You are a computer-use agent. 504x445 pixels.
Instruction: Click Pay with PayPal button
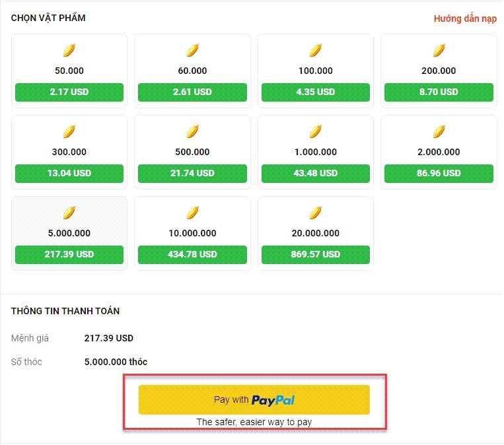254,399
